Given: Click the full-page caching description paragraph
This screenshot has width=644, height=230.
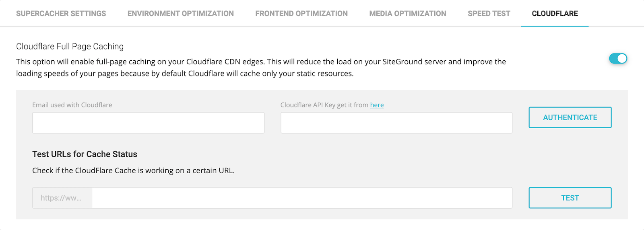Looking at the screenshot, I should pos(261,68).
